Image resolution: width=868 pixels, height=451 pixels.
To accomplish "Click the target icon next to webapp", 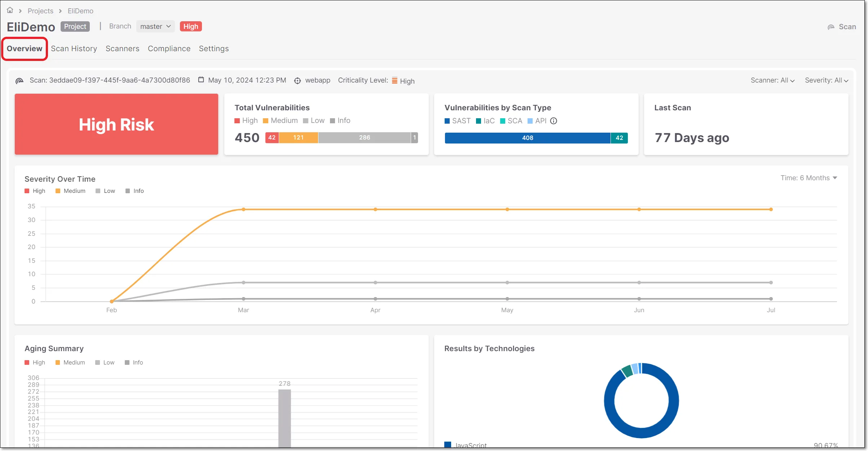I will [298, 80].
